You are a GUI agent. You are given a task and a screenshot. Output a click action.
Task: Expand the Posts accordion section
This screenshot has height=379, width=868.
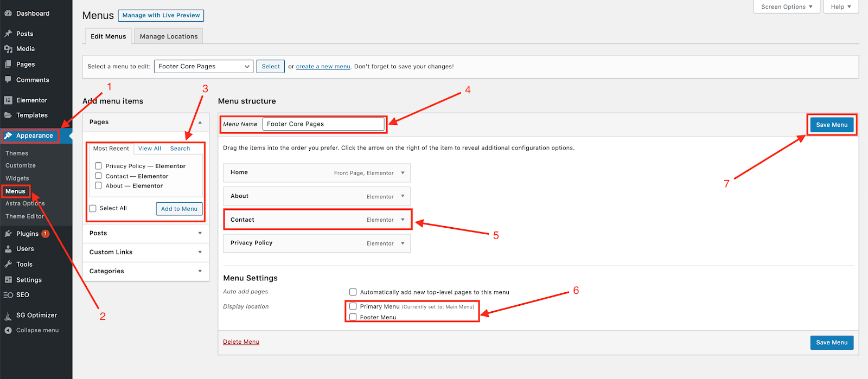[200, 233]
